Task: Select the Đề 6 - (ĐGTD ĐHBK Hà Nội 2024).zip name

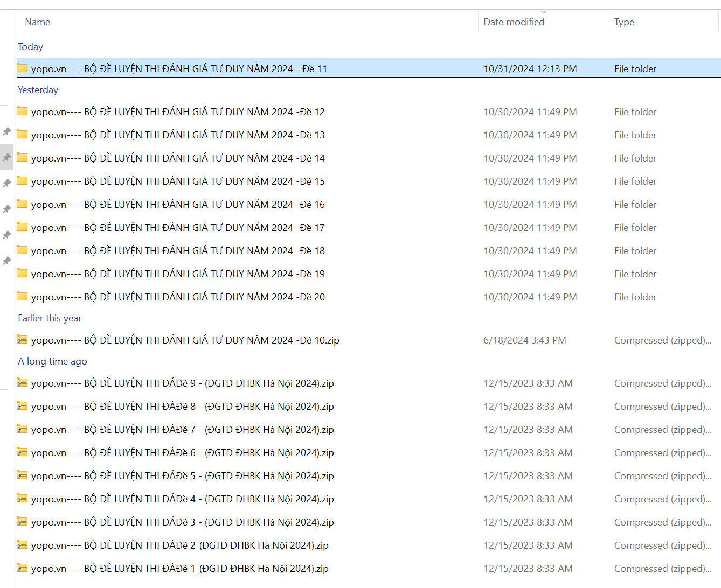Action: point(183,452)
